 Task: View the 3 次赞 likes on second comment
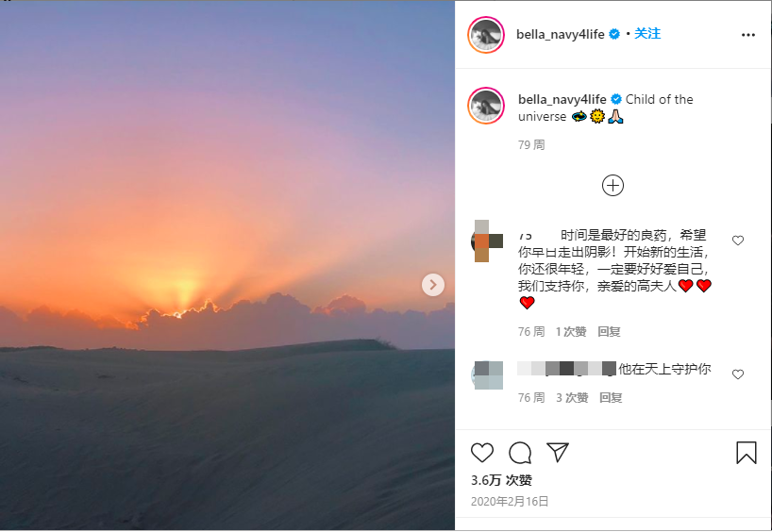click(572, 398)
